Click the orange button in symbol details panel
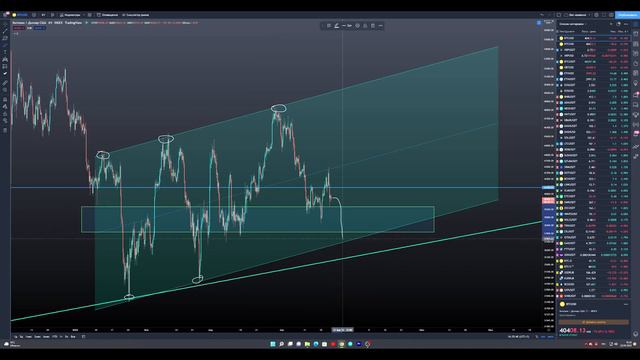 [593, 322]
